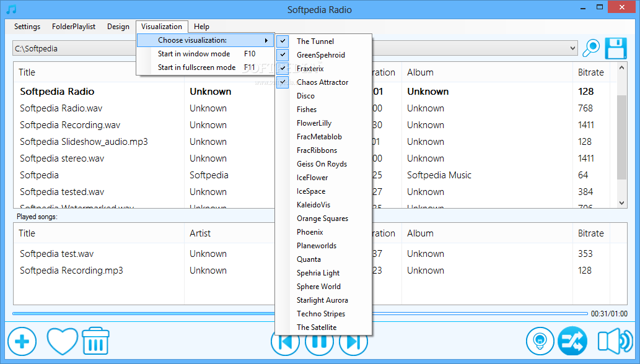Select Softpedia Slideshow_audio.mp3 row
Image resolution: width=640 pixels, height=364 pixels.
[84, 142]
